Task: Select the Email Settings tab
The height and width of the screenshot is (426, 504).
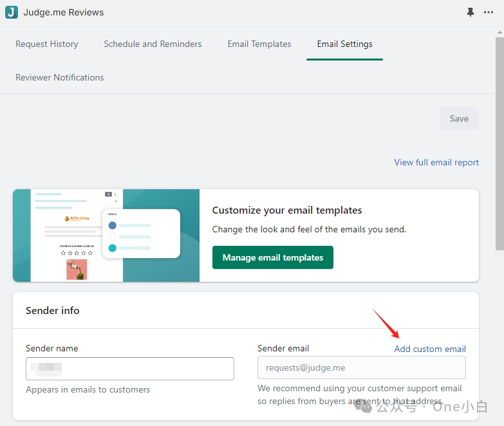Action: pos(344,44)
